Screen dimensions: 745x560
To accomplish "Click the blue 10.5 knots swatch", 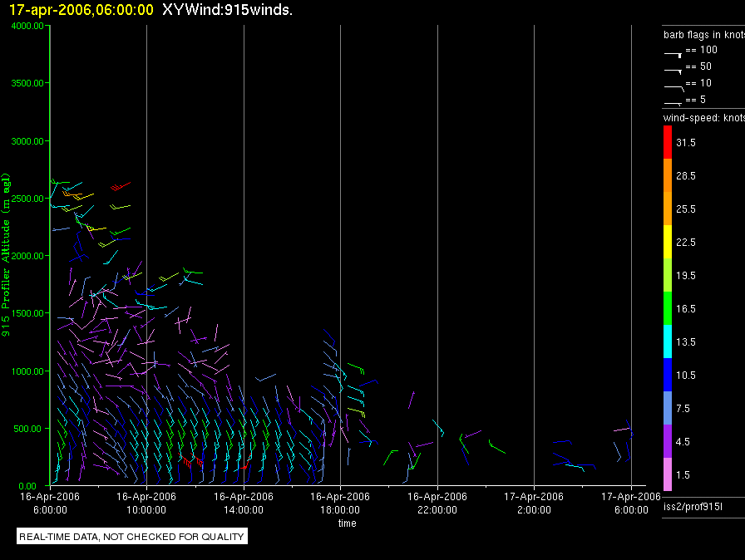I will [668, 375].
